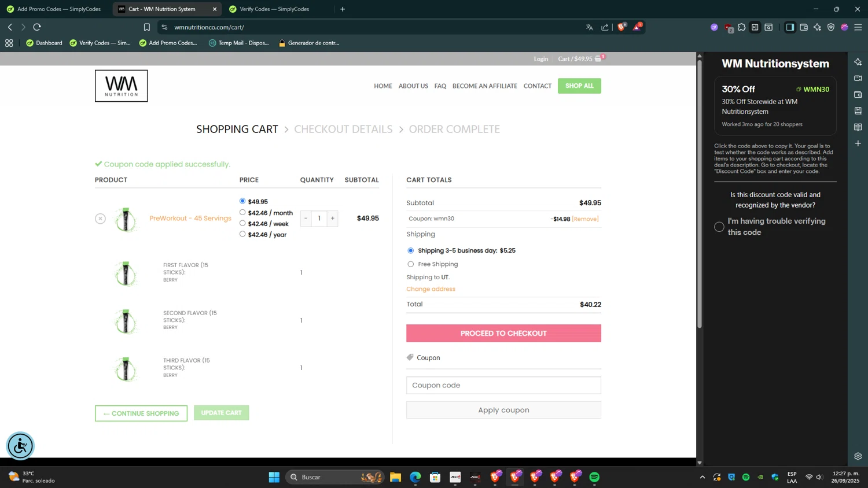
Task: Open the accessibility widget icon
Action: pyautogui.click(x=20, y=446)
